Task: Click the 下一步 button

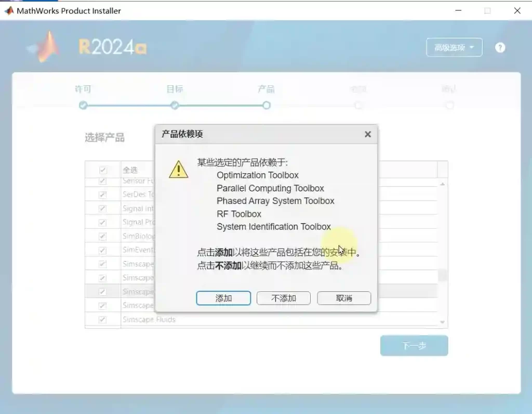Action: coord(414,346)
